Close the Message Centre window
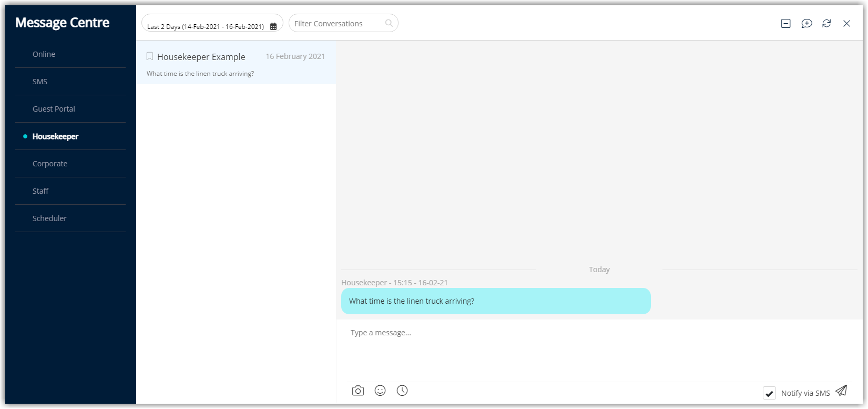This screenshot has width=868, height=409. 846,23
